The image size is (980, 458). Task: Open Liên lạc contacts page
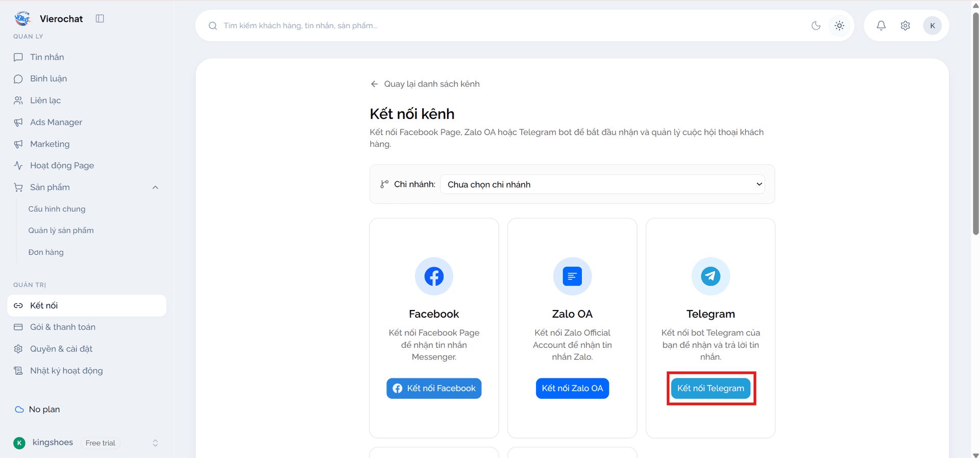coord(87,100)
